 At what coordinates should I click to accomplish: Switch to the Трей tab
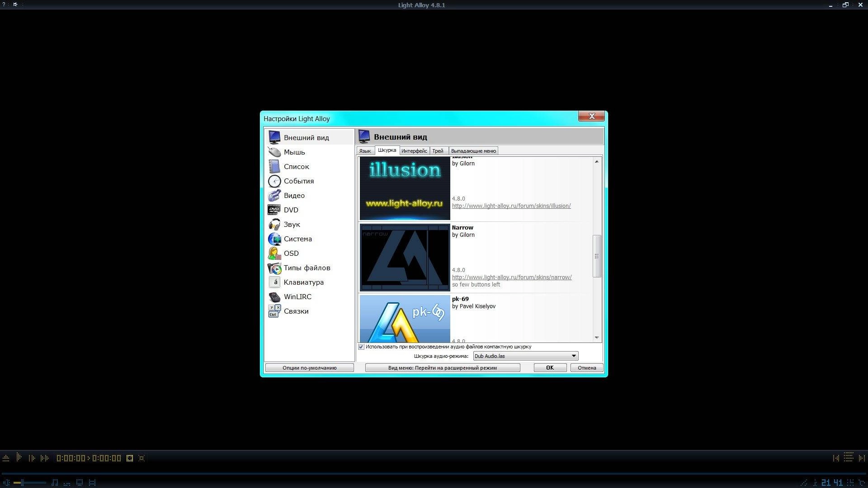click(x=438, y=151)
